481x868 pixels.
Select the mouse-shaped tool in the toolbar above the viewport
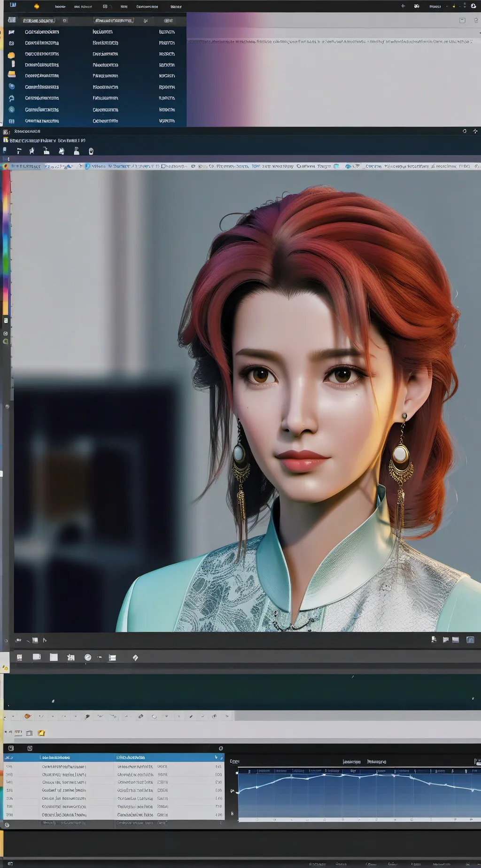[91, 151]
